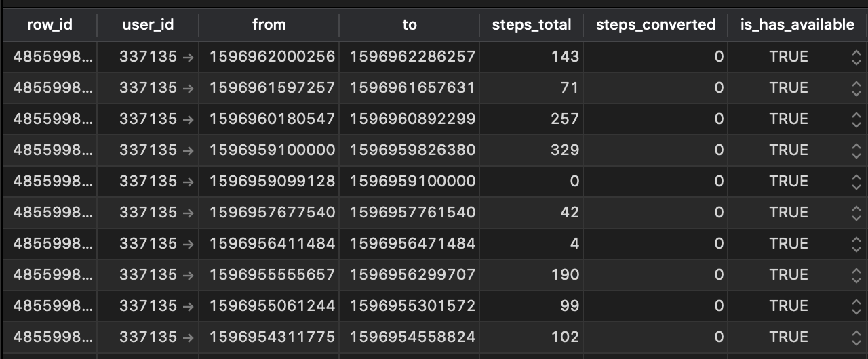Click the steps_converted column header
Viewport: 868px width, 359px height.
coord(655,25)
